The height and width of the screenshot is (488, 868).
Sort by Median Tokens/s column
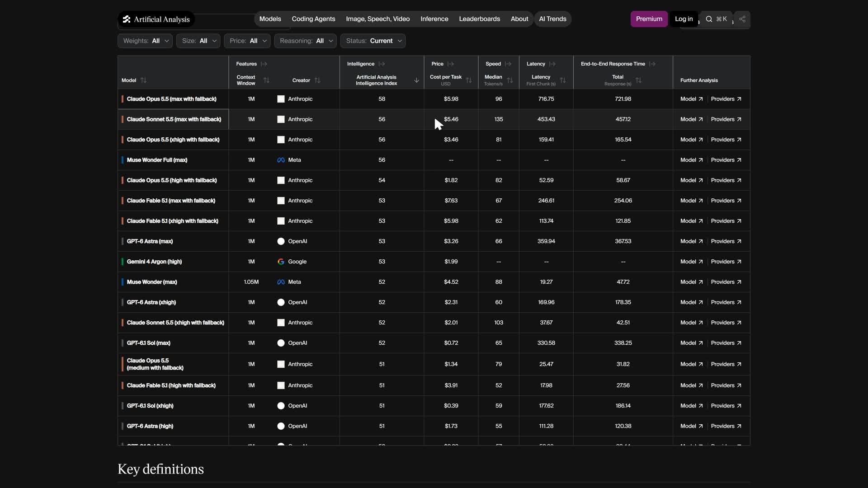click(510, 80)
